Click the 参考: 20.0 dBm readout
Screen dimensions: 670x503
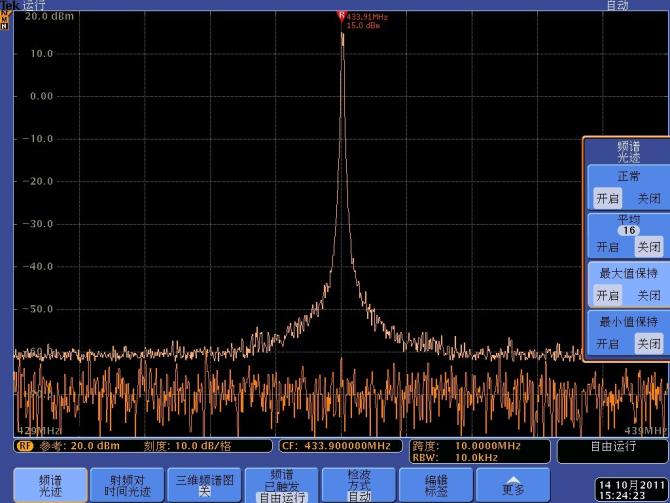tap(80, 446)
